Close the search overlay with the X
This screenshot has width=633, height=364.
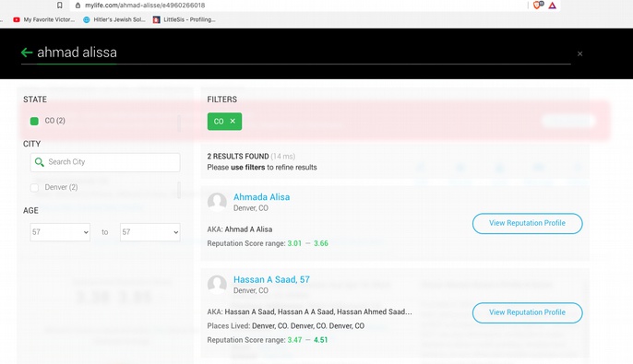[579, 53]
